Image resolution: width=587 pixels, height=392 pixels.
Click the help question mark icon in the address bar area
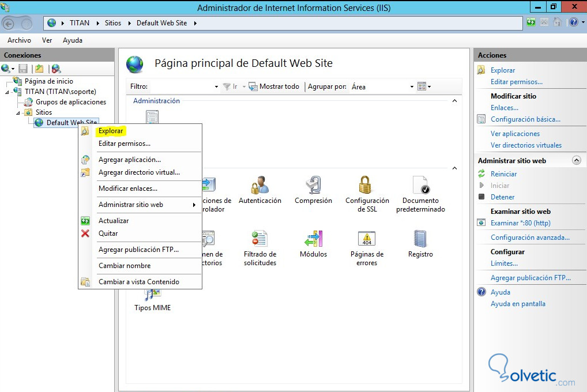point(574,22)
